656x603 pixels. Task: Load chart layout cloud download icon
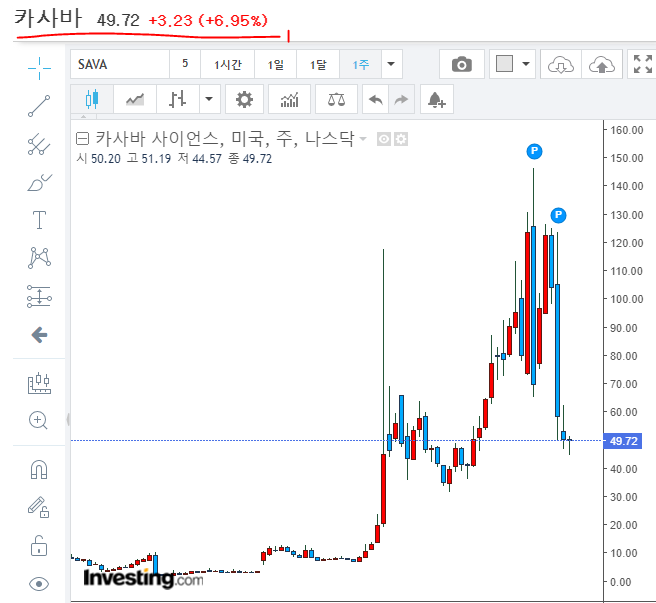(561, 64)
